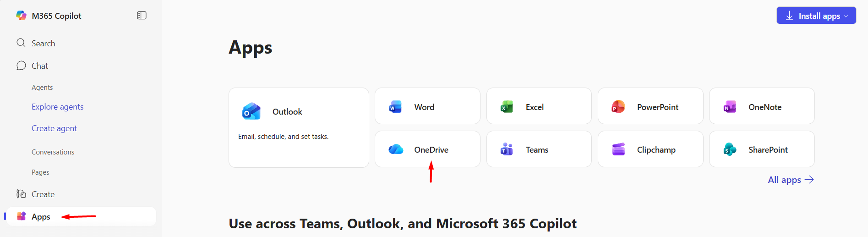Screen dimensions: 868x237
Task: Click the PowerPoint icon
Action: point(618,107)
